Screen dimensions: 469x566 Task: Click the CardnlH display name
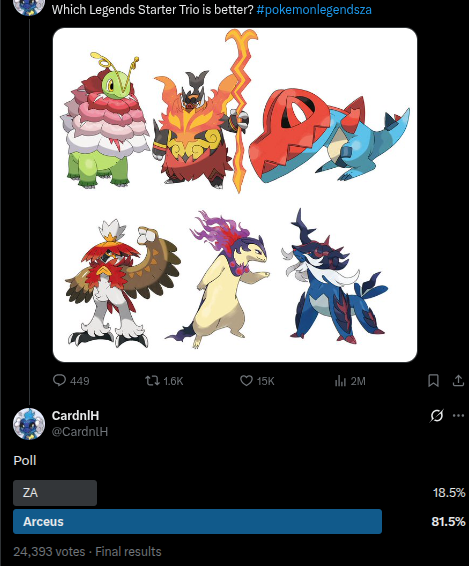[x=75, y=415]
